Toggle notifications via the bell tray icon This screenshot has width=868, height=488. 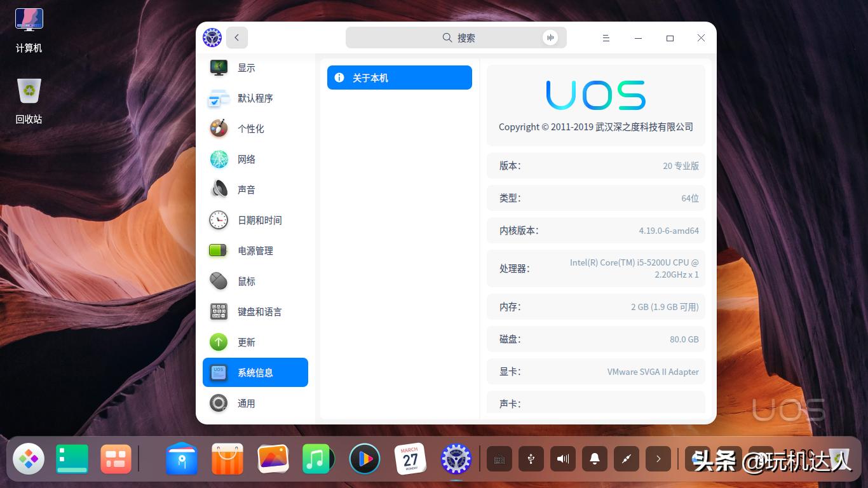pyautogui.click(x=594, y=458)
